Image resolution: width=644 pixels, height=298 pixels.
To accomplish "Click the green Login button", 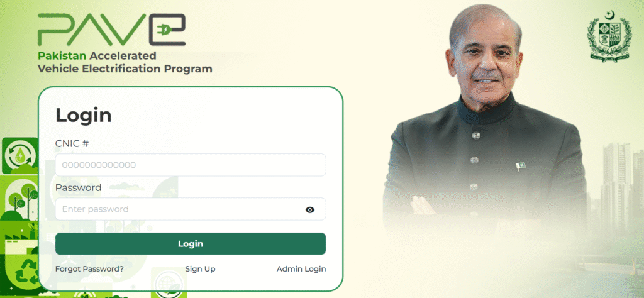I will [191, 244].
